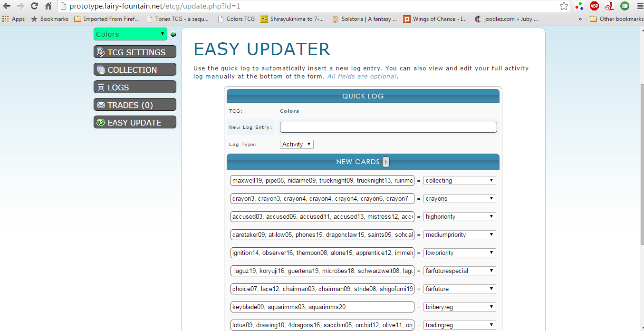Screen dimensions: 644x331
Task: Open Imported From Firefox bookmark folder
Action: point(107,19)
